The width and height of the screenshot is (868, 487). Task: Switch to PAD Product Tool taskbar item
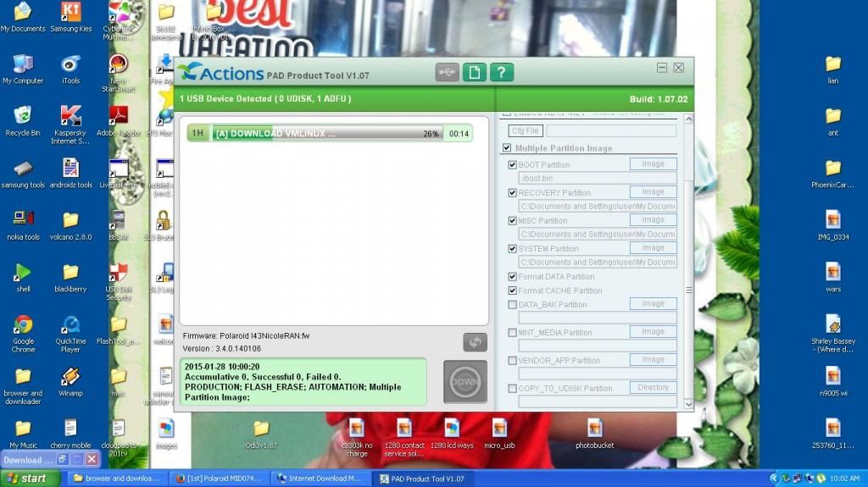point(423,479)
